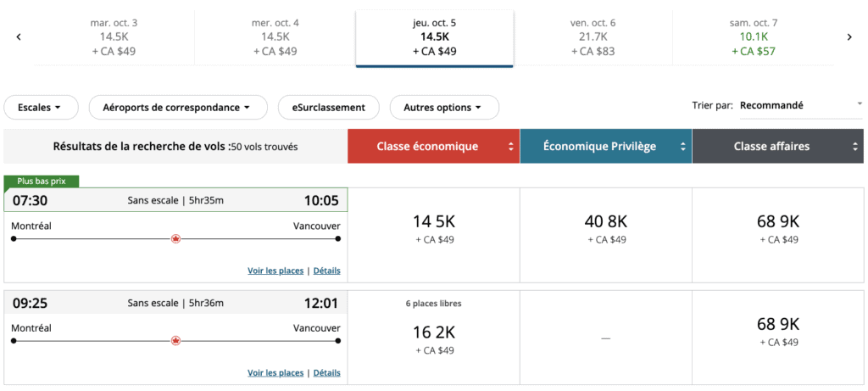This screenshot has height=391, width=868.
Task: Sort by Économique Privilège column arrows
Action: (683, 147)
